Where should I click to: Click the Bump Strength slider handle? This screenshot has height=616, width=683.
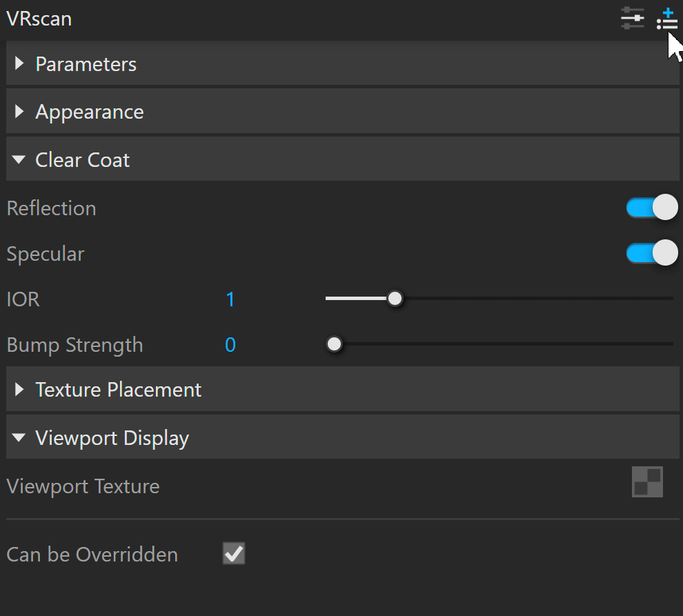[334, 344]
